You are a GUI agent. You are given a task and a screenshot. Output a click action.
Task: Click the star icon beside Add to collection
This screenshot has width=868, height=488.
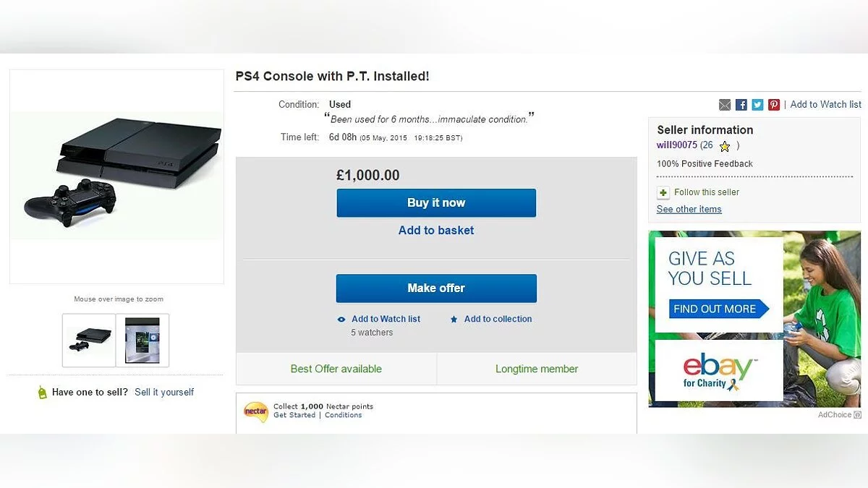[454, 320]
